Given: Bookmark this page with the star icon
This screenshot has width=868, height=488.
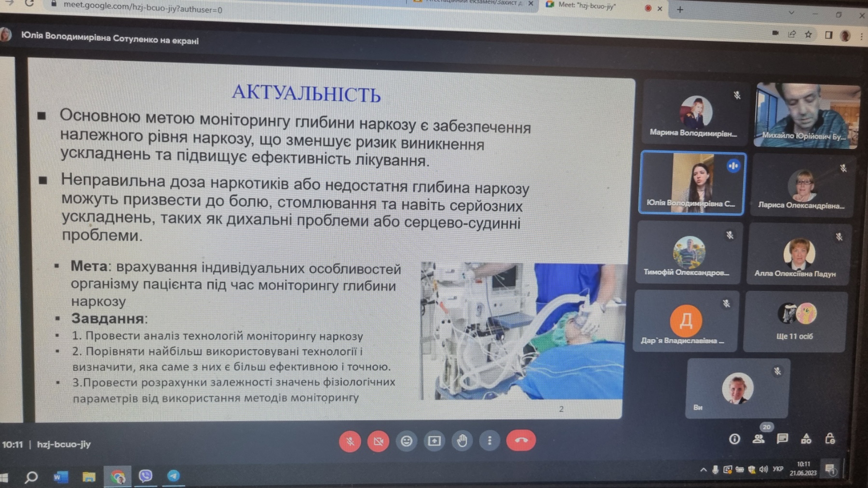Looking at the screenshot, I should pos(809,34).
